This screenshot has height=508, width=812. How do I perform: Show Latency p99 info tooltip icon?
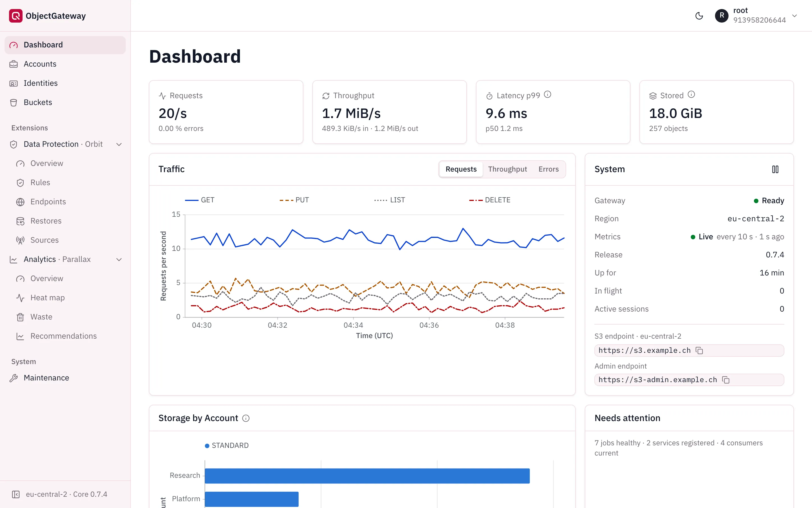[x=548, y=95]
